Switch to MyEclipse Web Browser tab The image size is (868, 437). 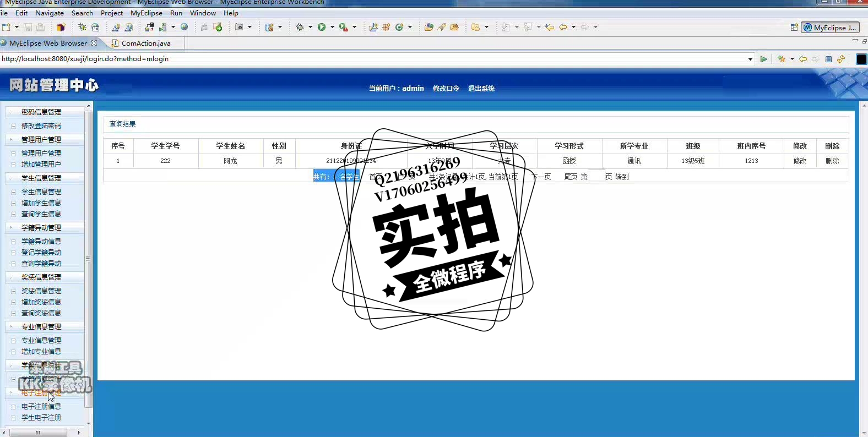tap(48, 43)
